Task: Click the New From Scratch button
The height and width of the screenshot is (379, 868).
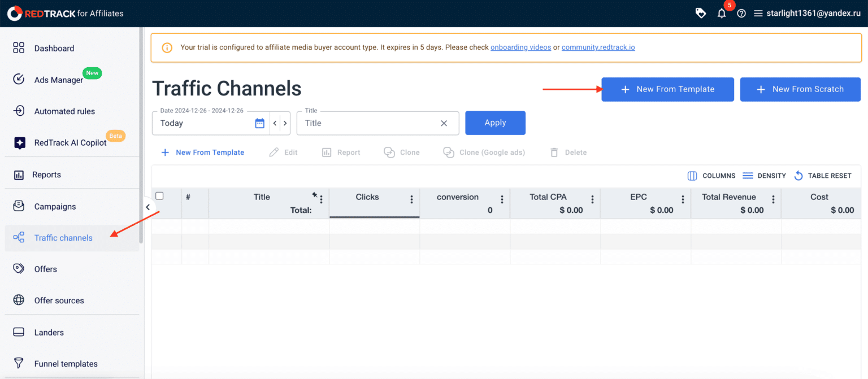Action: [800, 89]
